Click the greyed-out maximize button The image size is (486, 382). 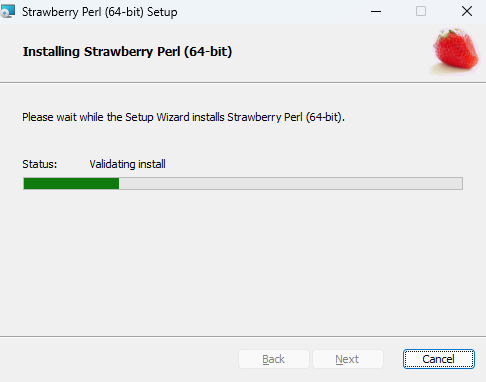coord(421,11)
